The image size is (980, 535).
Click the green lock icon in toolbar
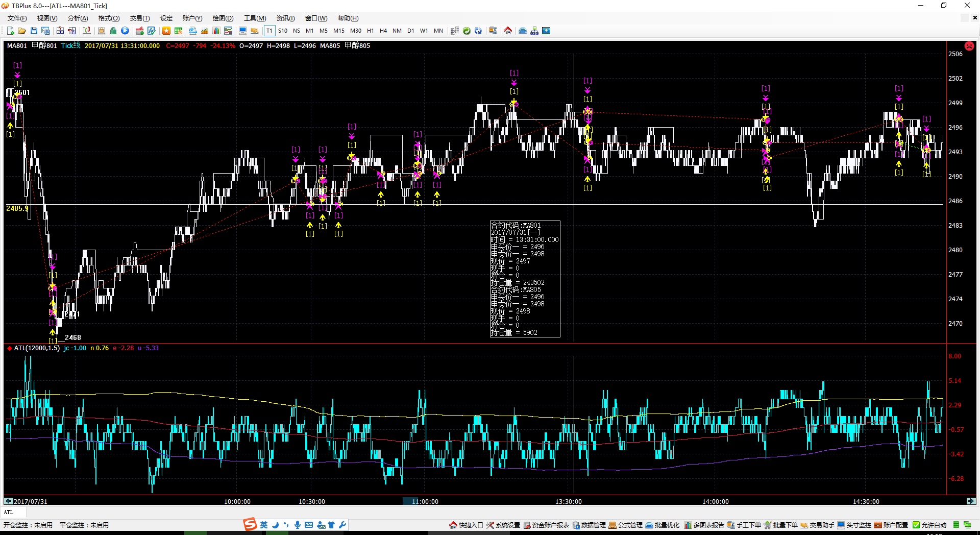point(113,31)
